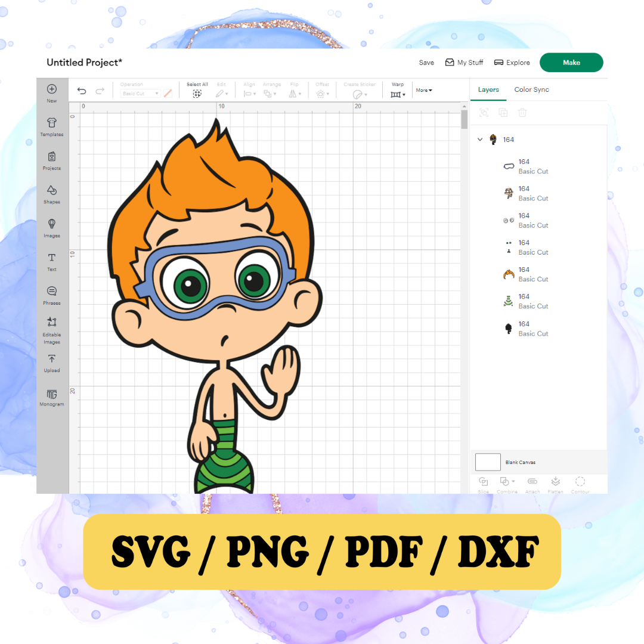Viewport: 644px width, 644px height.
Task: Click the Select All icon
Action: [197, 94]
